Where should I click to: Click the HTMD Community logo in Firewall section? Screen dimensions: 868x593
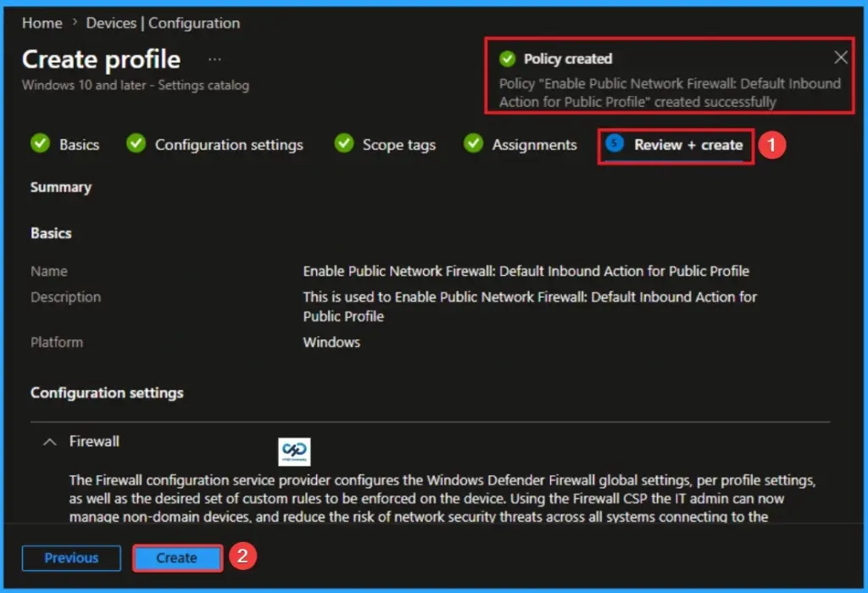tap(292, 452)
